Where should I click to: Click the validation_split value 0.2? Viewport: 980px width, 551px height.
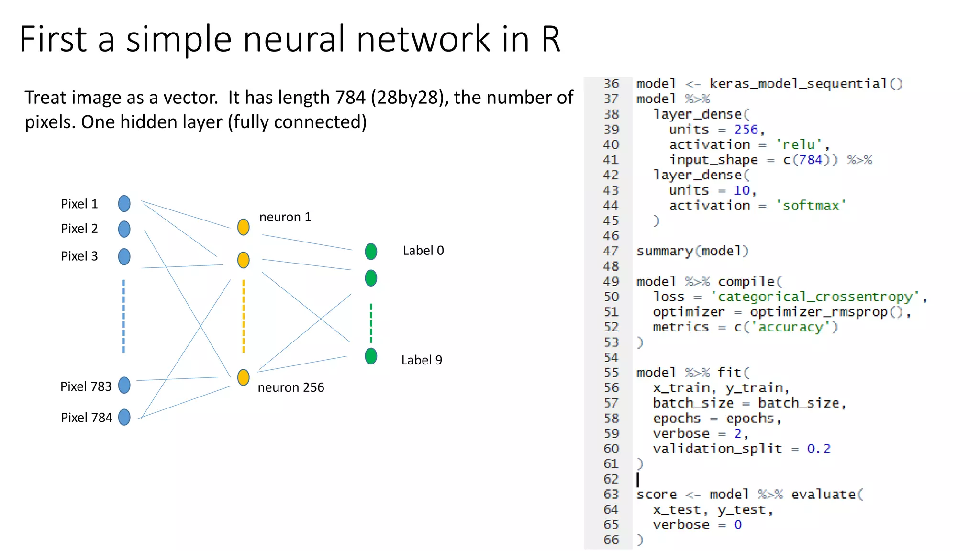pos(819,449)
